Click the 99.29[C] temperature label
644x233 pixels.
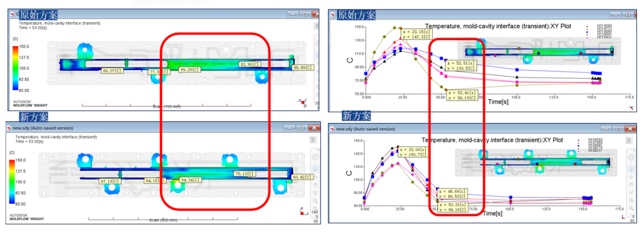tap(190, 69)
